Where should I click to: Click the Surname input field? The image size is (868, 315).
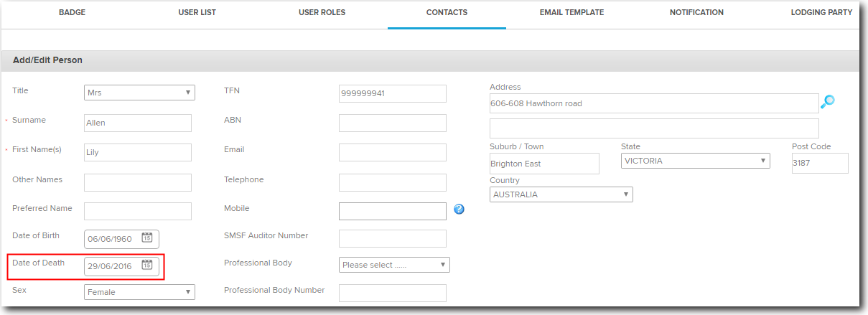point(138,123)
